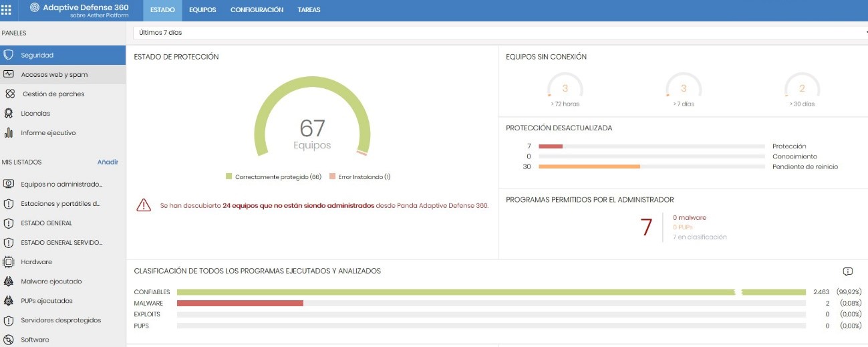The height and width of the screenshot is (347, 868).
Task: Click the CONFIABLES green bar
Action: [491, 292]
